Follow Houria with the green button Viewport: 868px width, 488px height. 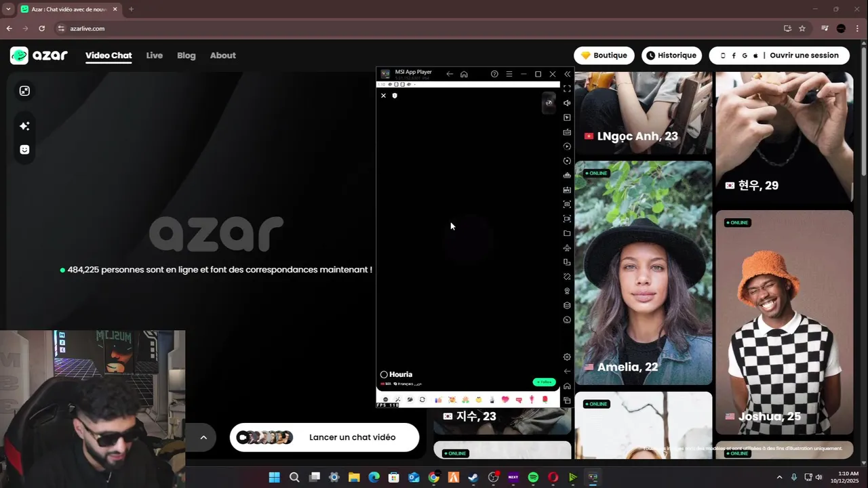pos(544,382)
